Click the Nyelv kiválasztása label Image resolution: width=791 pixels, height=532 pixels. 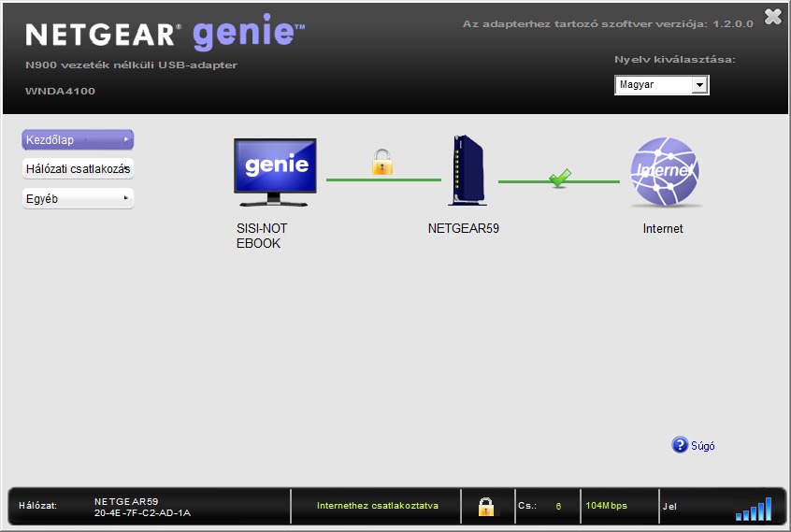[x=674, y=60]
